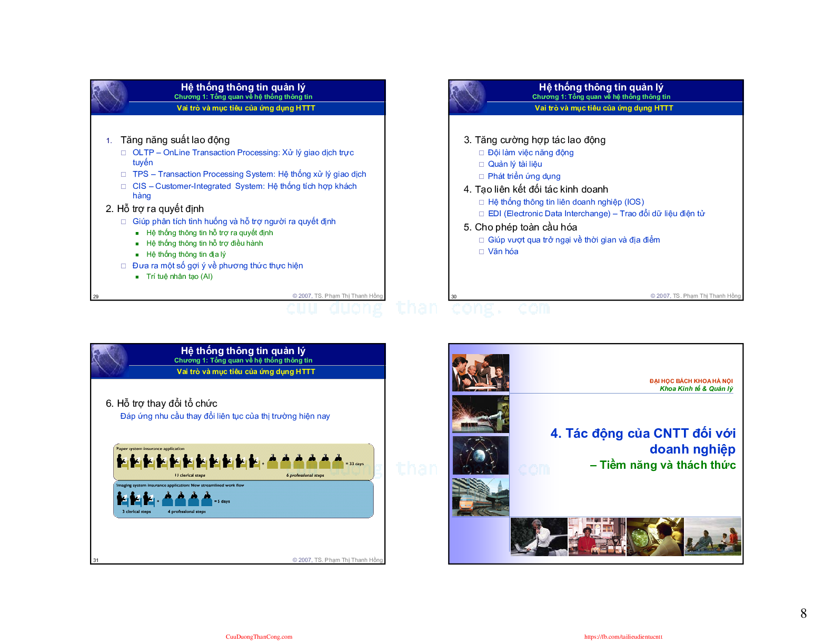Click heading '5. Cho phép toàn cầu hóa'
Screen dimensions: 834x644
pyautogui.click(x=520, y=227)
